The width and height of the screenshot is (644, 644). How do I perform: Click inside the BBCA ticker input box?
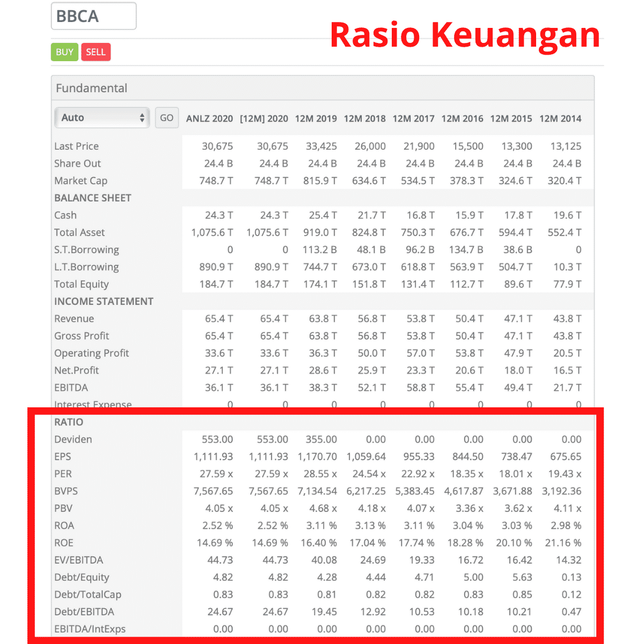tap(93, 16)
